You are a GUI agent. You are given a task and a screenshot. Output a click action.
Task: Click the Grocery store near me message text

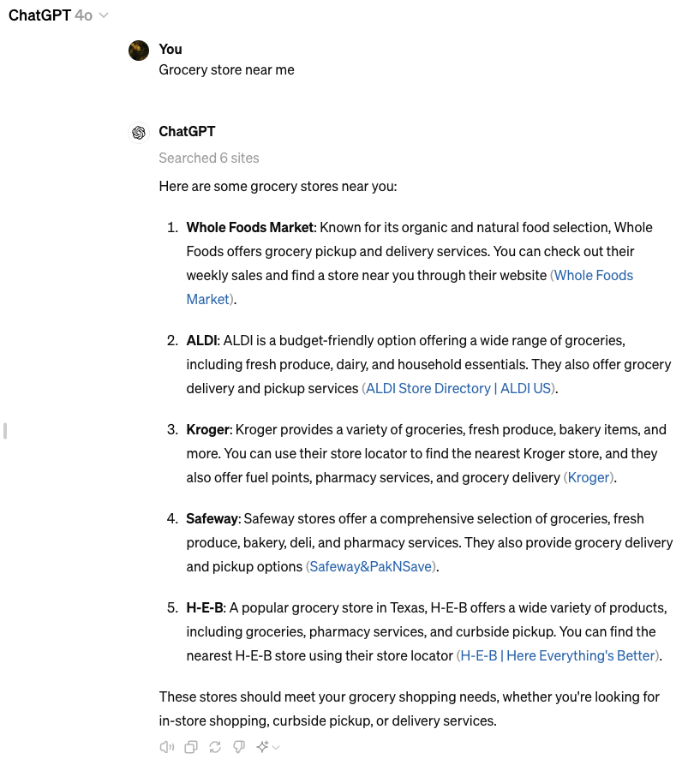tap(226, 69)
